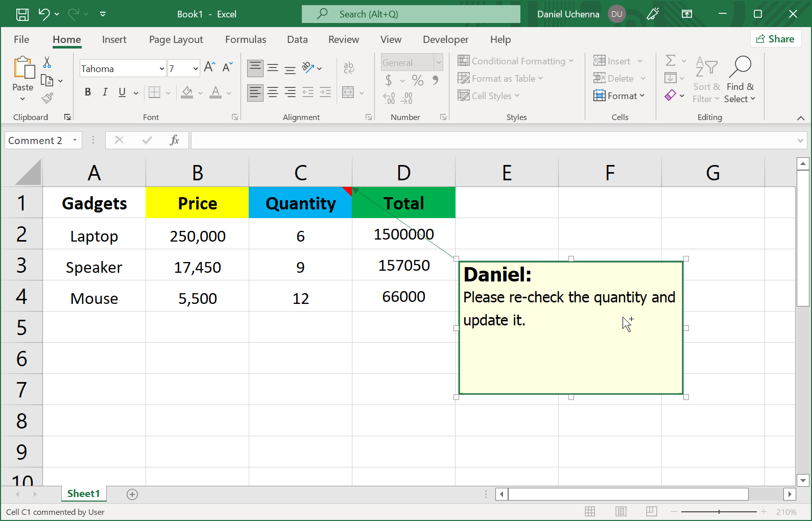Click the Fill Color paint bucket
This screenshot has width=812, height=521.
point(187,92)
